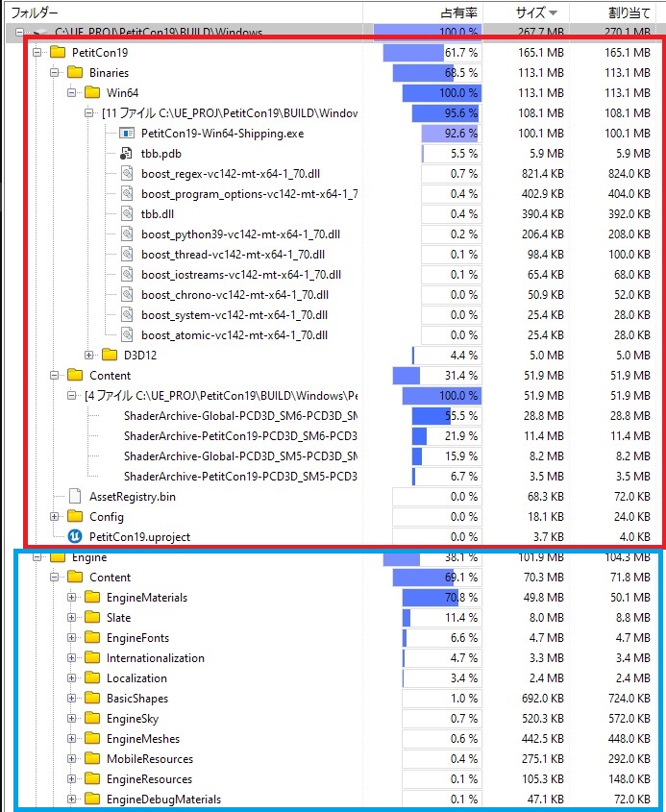Viewport: 666px width, 812px height.
Task: Click the boost_atomic dll file icon
Action: (127, 335)
